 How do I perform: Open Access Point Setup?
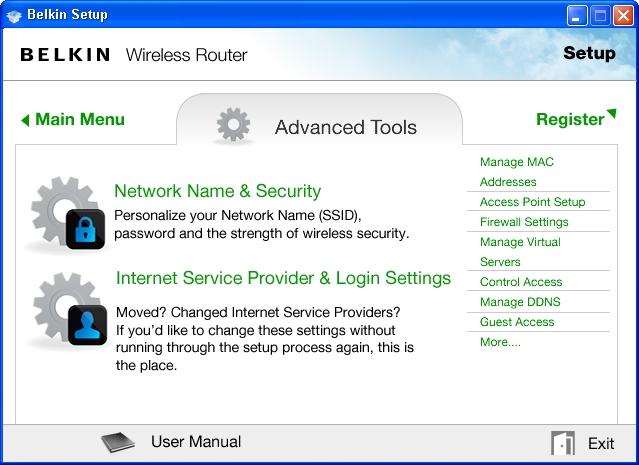point(532,202)
